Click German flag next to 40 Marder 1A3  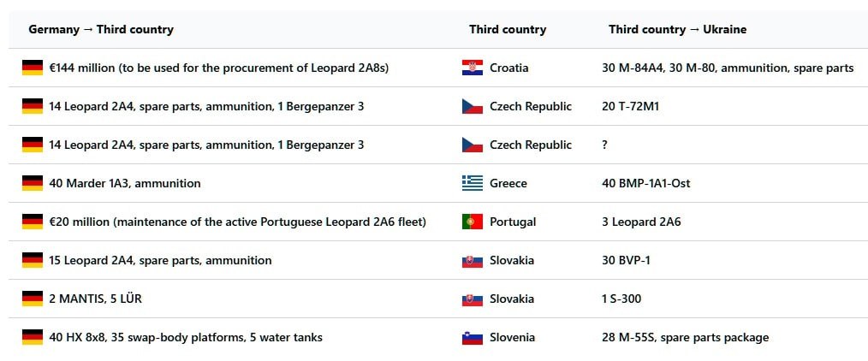(x=33, y=183)
